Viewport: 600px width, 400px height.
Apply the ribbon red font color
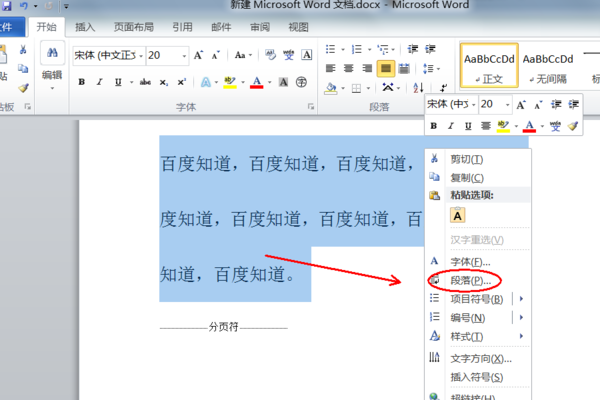pos(257,82)
